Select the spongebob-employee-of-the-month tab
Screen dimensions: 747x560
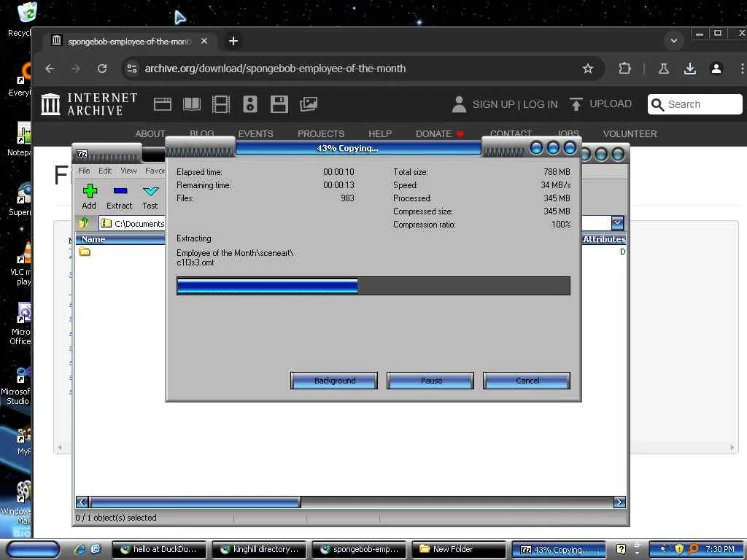(x=128, y=42)
